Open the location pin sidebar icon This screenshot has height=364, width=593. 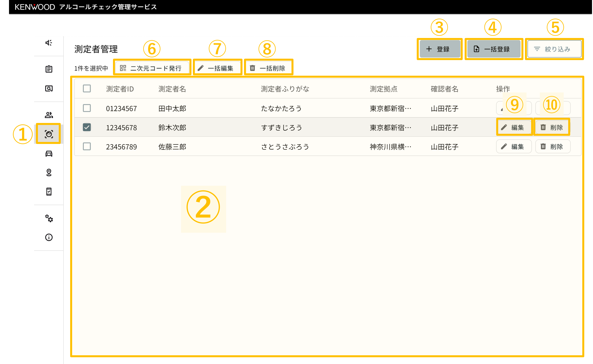(49, 172)
